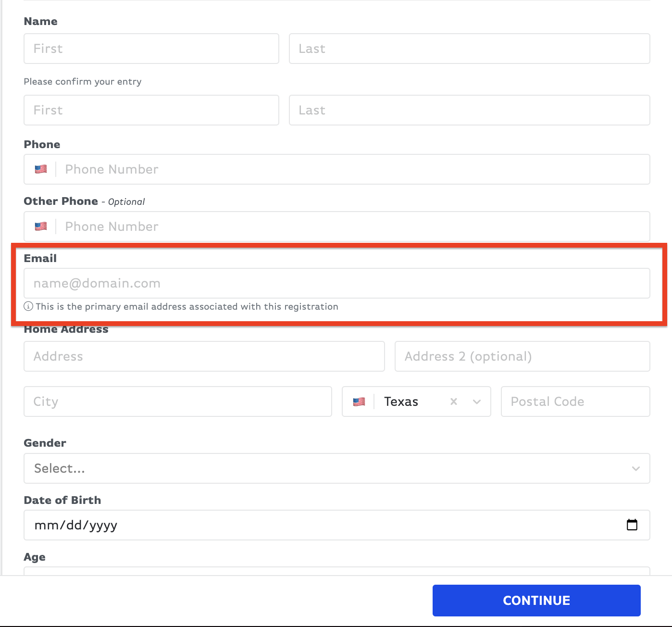This screenshot has width=672, height=627.
Task: Focus the Postal Code field
Action: [575, 401]
